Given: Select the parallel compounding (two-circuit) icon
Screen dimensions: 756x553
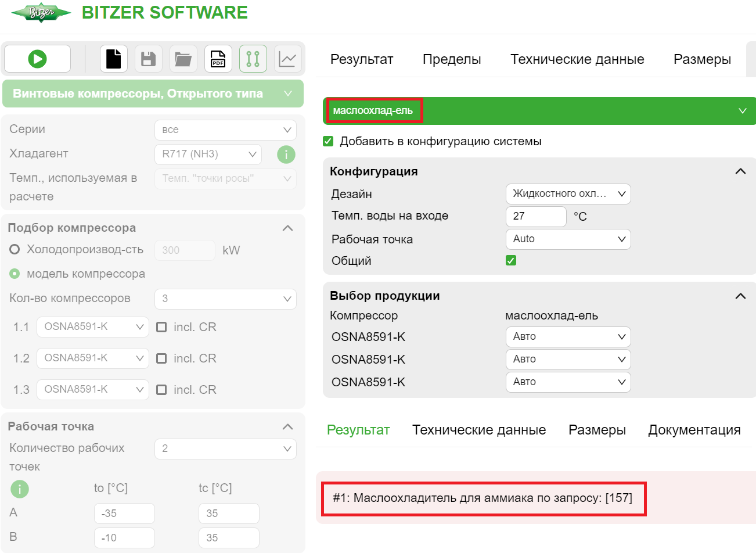Looking at the screenshot, I should coord(253,59).
